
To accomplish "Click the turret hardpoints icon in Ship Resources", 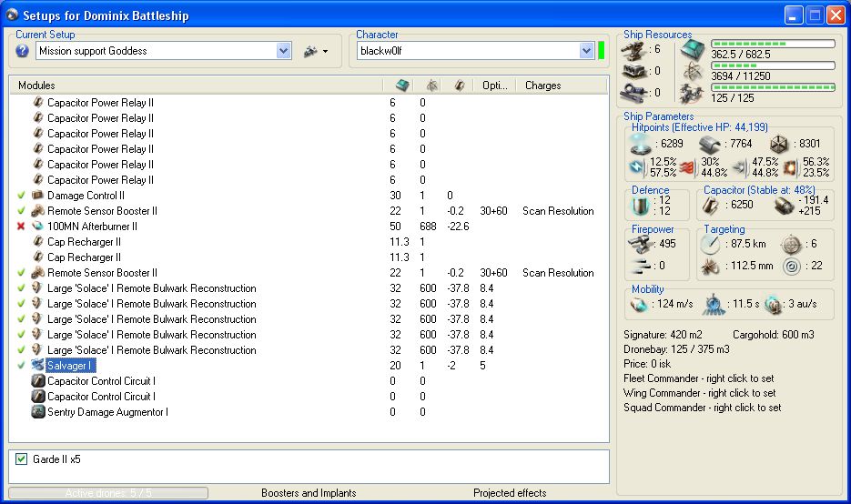I will [634, 49].
